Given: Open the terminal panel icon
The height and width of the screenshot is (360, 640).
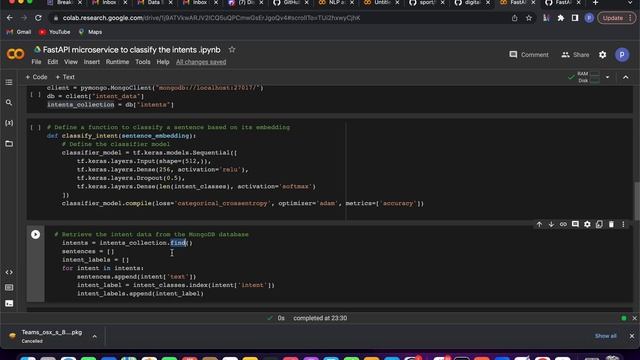Looking at the screenshot, I should coord(9,303).
